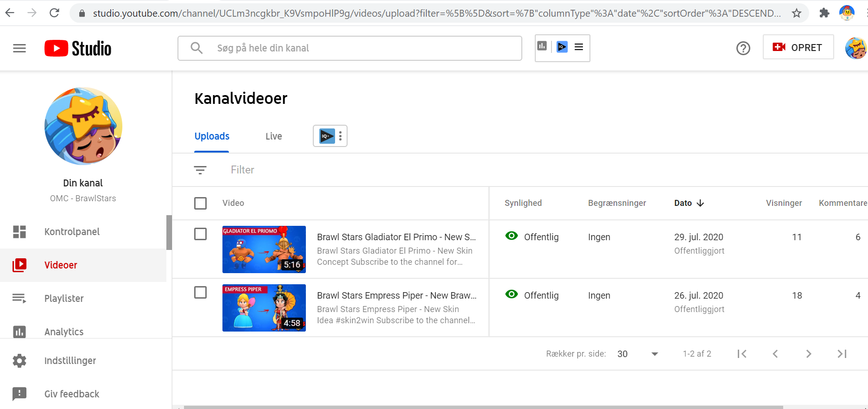Image resolution: width=868 pixels, height=409 pixels.
Task: Click the horizontal scrollbar at the bottom
Action: [x=483, y=407]
